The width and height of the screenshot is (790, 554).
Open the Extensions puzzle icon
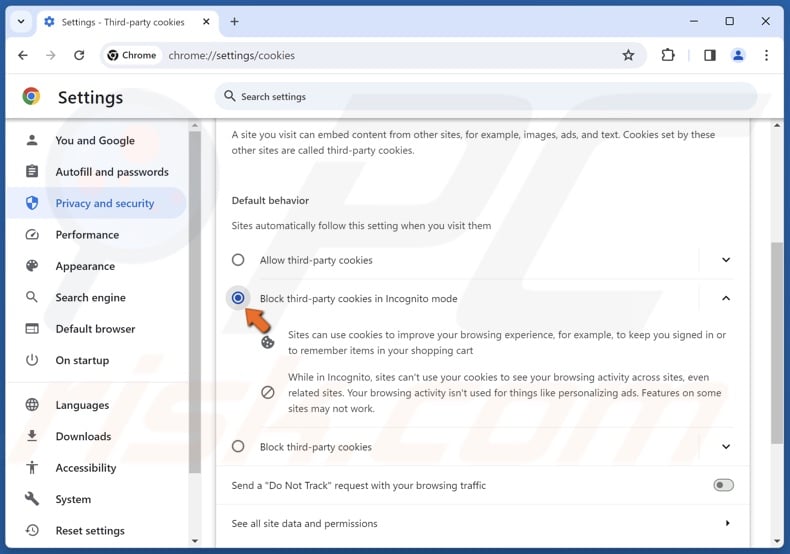[x=668, y=55]
